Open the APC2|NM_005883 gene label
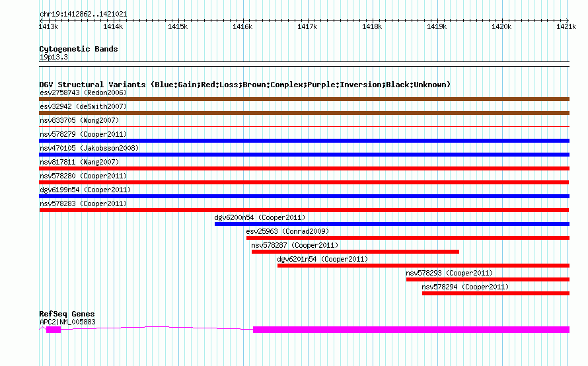588x366 pixels. click(67, 322)
